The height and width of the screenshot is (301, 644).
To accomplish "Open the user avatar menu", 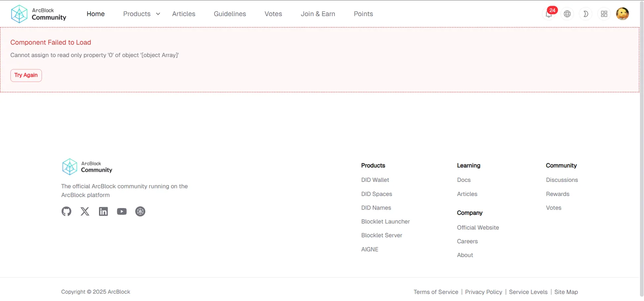I will (x=623, y=14).
